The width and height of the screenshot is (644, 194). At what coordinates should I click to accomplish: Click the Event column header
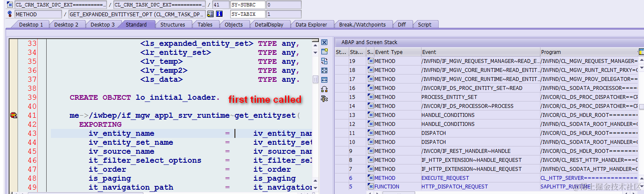[481, 52]
